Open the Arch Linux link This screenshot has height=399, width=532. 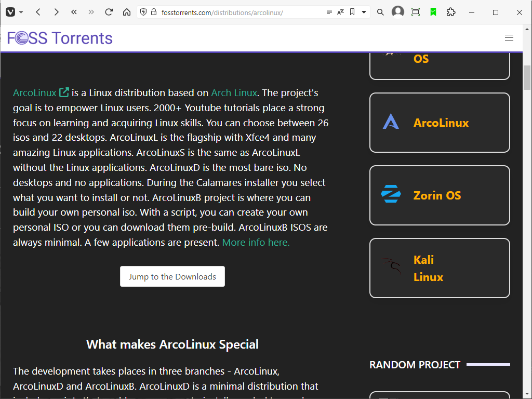(234, 92)
